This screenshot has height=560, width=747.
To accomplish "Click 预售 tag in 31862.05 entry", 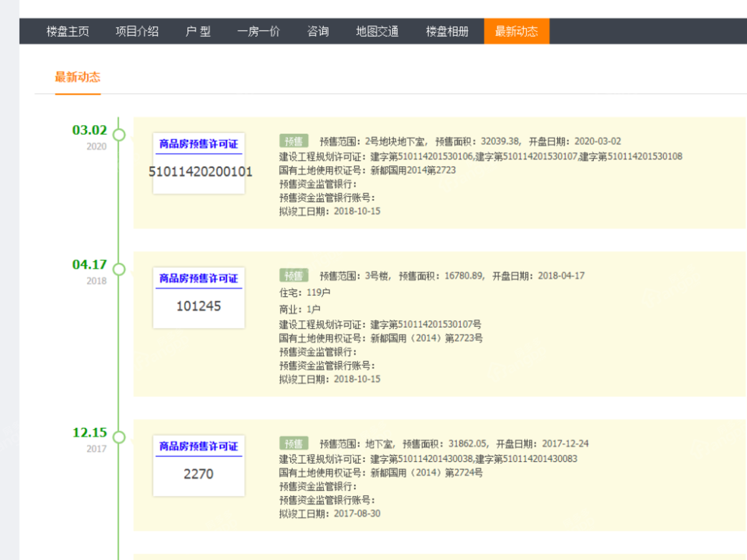I will (x=294, y=444).
